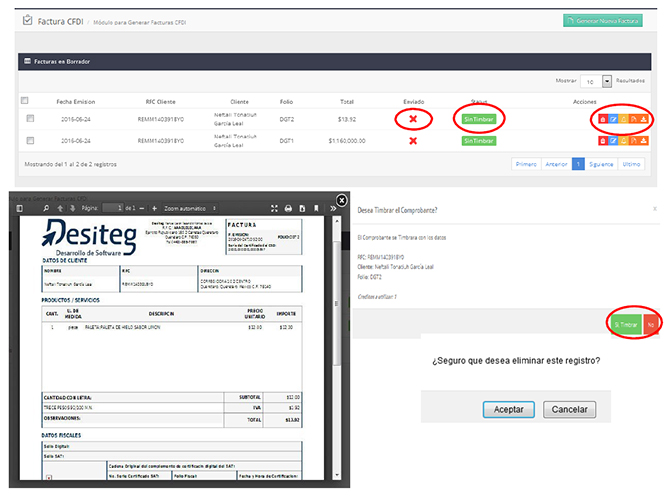The width and height of the screenshot is (666, 498).
Task: Click the red X Enviado mark for DGT2
Action: click(x=413, y=119)
